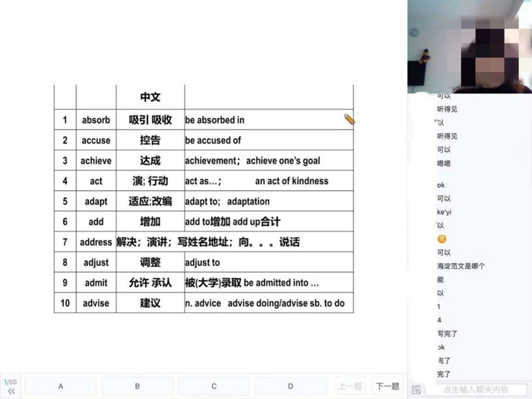Click the word 'add' in row 6
Viewport: 532px width, 399px height.
pyautogui.click(x=96, y=222)
